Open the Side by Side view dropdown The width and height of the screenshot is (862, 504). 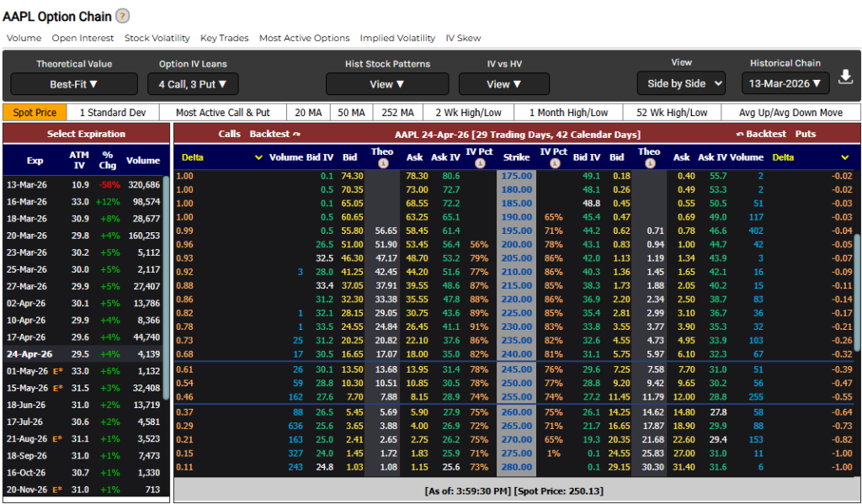[x=681, y=83]
